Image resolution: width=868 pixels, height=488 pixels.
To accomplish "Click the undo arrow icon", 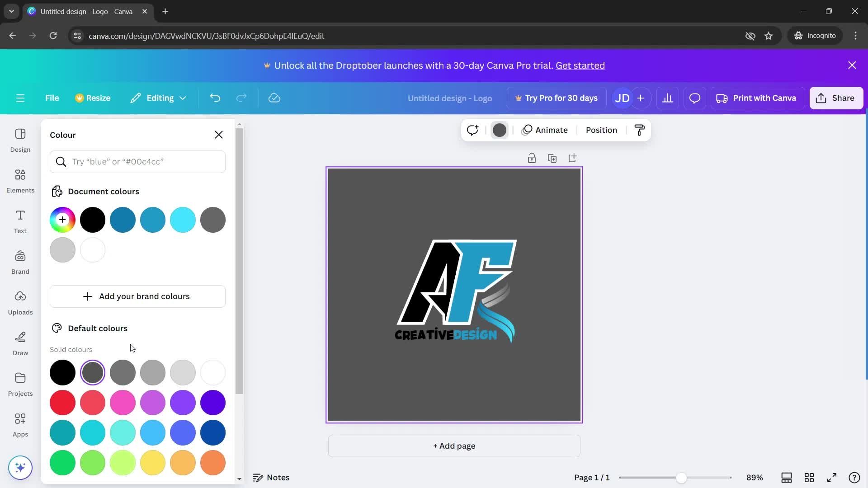I will point(215,98).
